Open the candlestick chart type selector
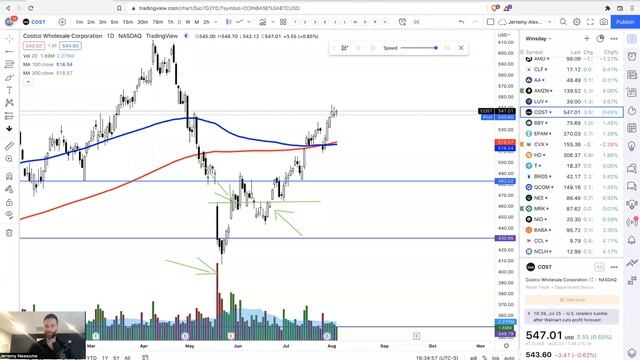 [229, 22]
